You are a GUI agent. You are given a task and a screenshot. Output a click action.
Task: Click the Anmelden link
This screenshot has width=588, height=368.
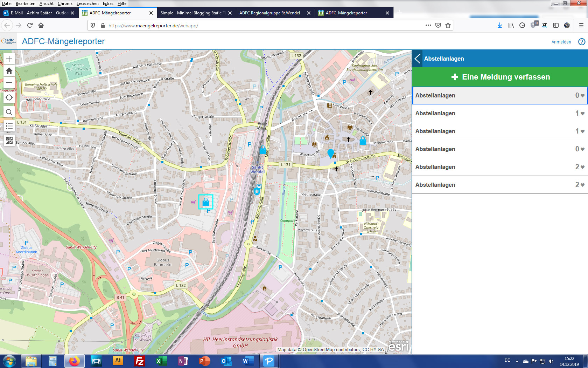click(x=561, y=42)
